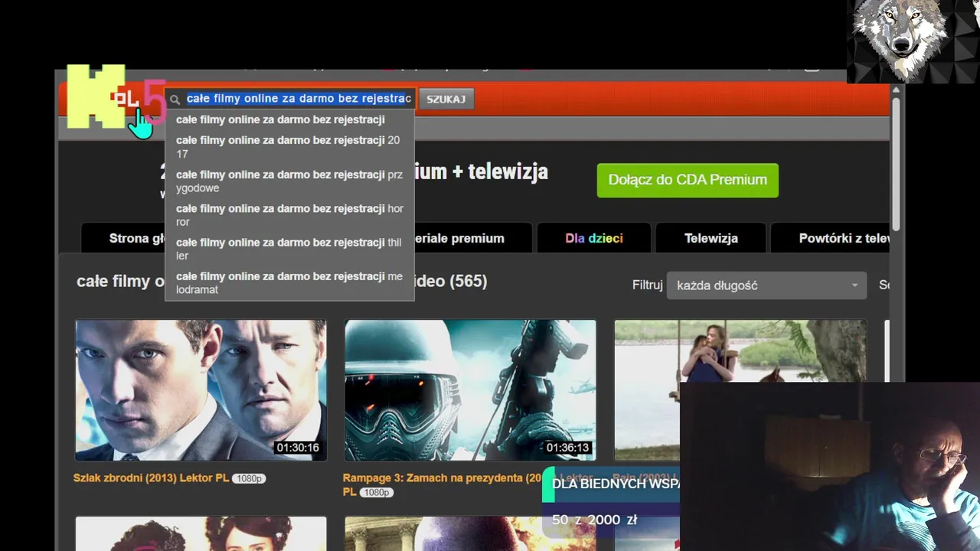Click the '50 z 2000 zł' donation goal
Viewport: 980px width, 551px height.
(595, 520)
